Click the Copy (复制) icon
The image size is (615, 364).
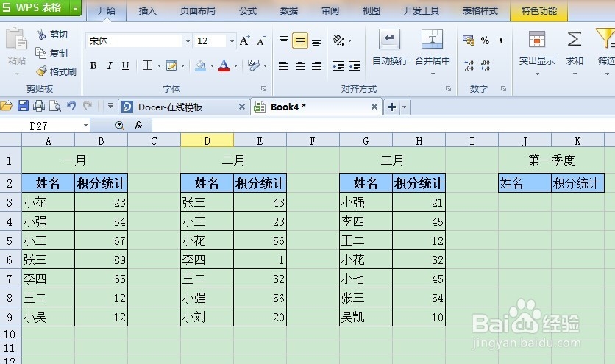[x=40, y=52]
